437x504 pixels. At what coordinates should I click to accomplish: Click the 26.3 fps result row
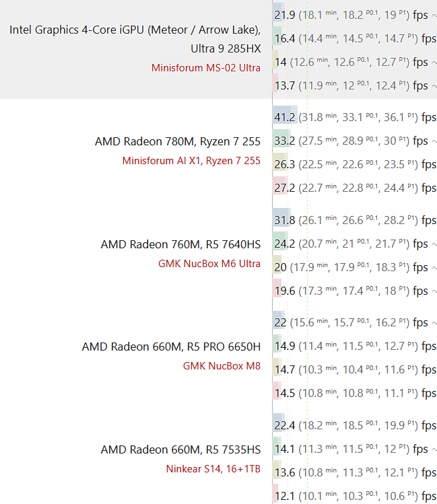point(355,164)
